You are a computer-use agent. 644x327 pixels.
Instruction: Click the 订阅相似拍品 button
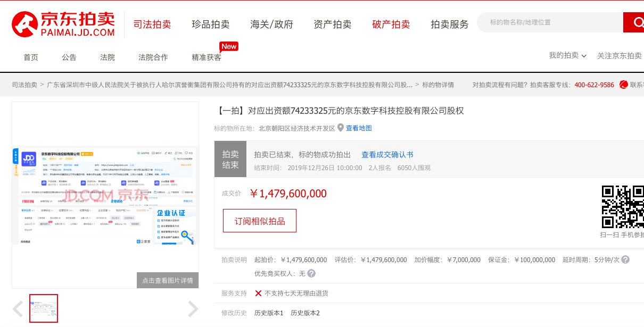pyautogui.click(x=260, y=221)
